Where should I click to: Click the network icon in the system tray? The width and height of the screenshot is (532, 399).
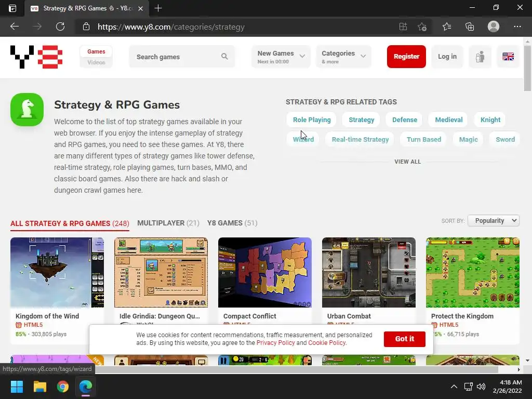click(x=468, y=387)
